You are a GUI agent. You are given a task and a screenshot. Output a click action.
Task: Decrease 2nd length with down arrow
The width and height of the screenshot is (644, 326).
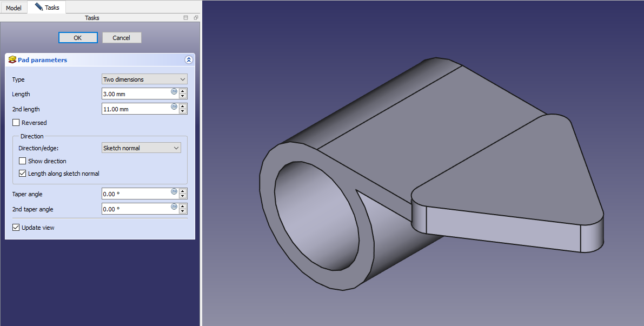[x=183, y=111]
